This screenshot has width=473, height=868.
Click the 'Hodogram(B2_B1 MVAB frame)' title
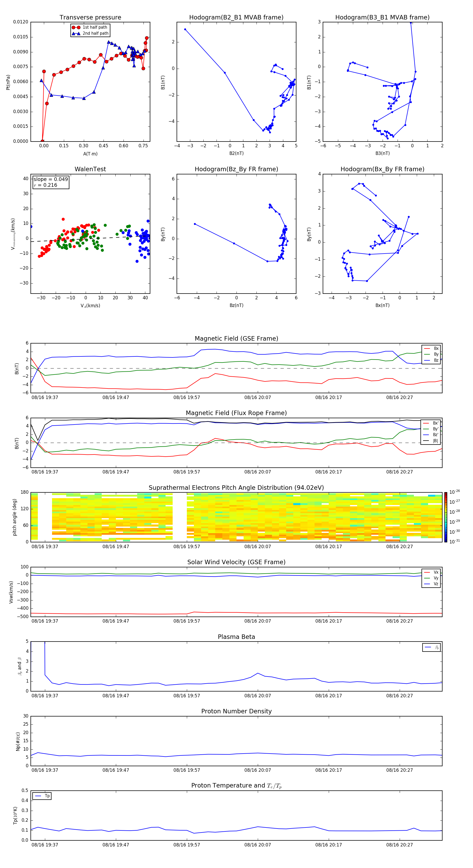pyautogui.click(x=236, y=18)
